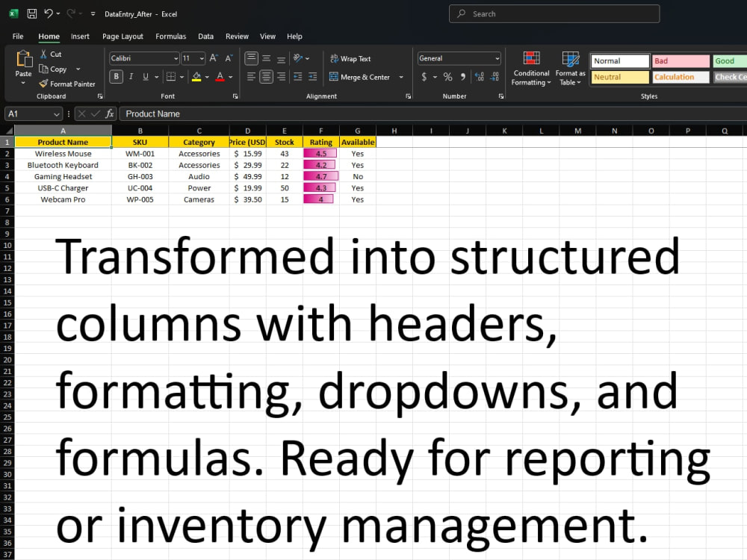Switch to the Review tab

click(x=237, y=36)
